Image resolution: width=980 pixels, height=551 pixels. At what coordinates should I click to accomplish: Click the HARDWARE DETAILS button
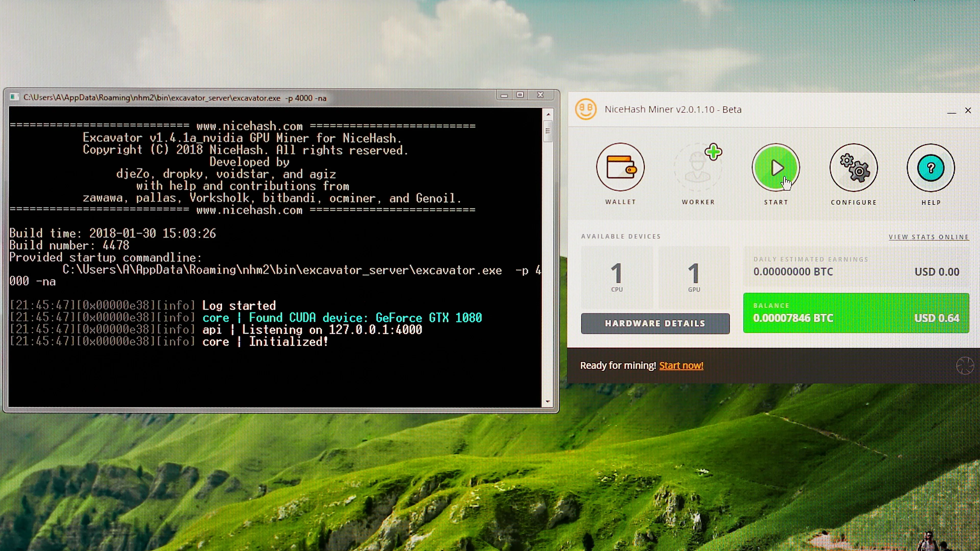tap(655, 324)
